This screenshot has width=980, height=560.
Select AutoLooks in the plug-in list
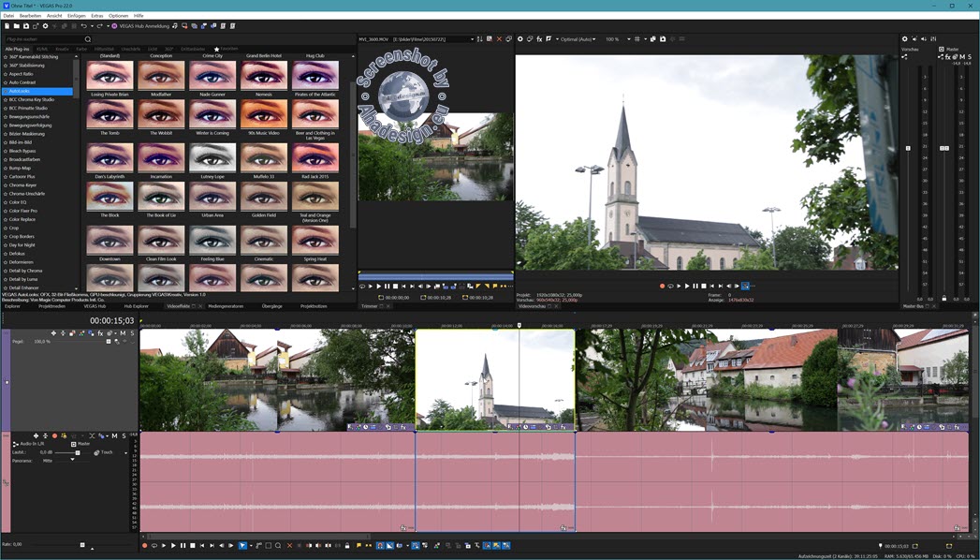coord(37,91)
